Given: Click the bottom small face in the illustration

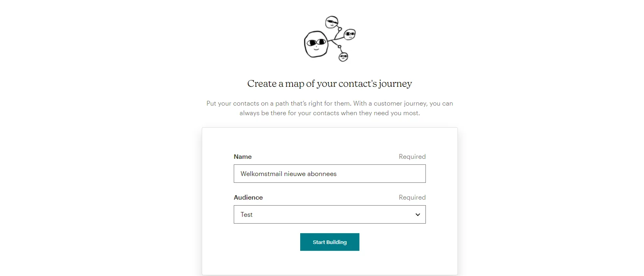Looking at the screenshot, I should tap(343, 57).
